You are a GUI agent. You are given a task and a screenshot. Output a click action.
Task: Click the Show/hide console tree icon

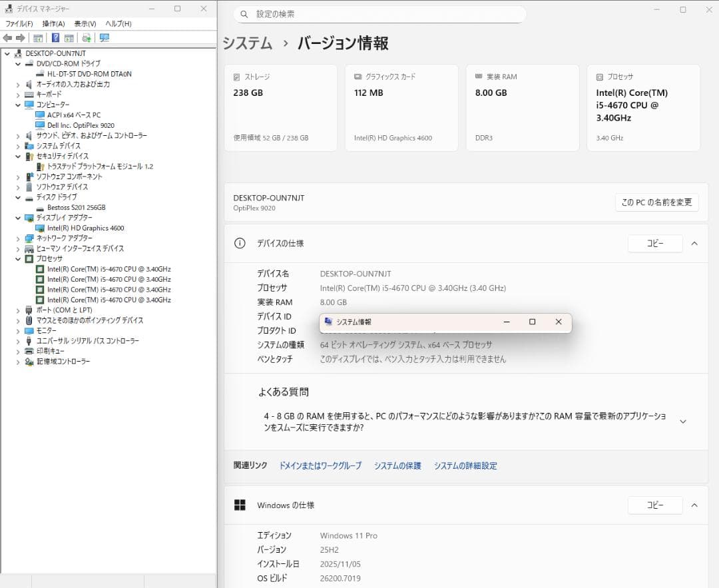(38, 38)
